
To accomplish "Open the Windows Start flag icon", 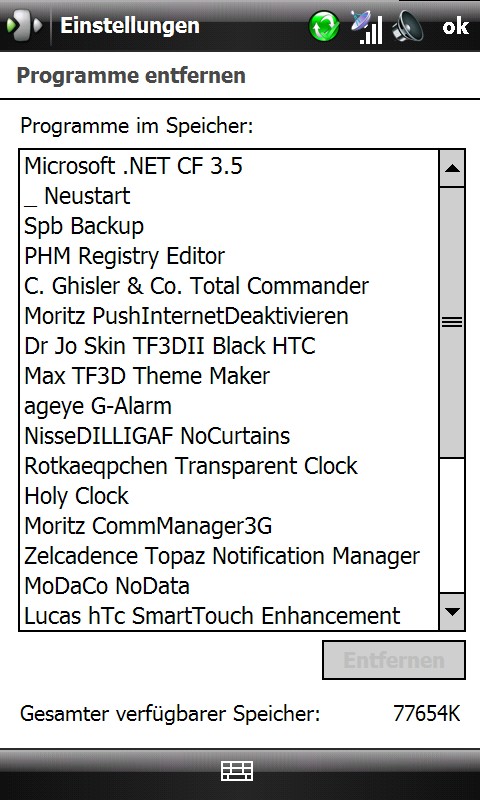I will click(x=23, y=26).
